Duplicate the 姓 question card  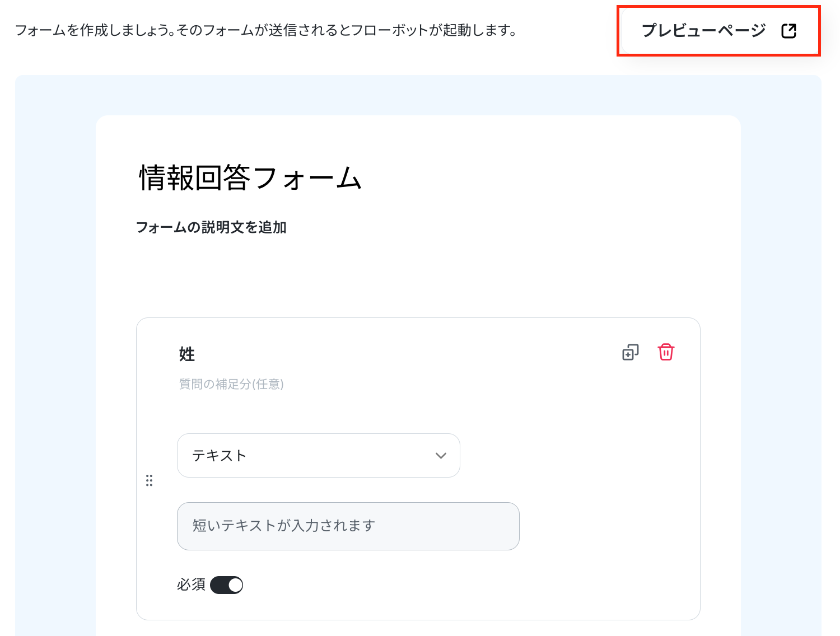(631, 352)
